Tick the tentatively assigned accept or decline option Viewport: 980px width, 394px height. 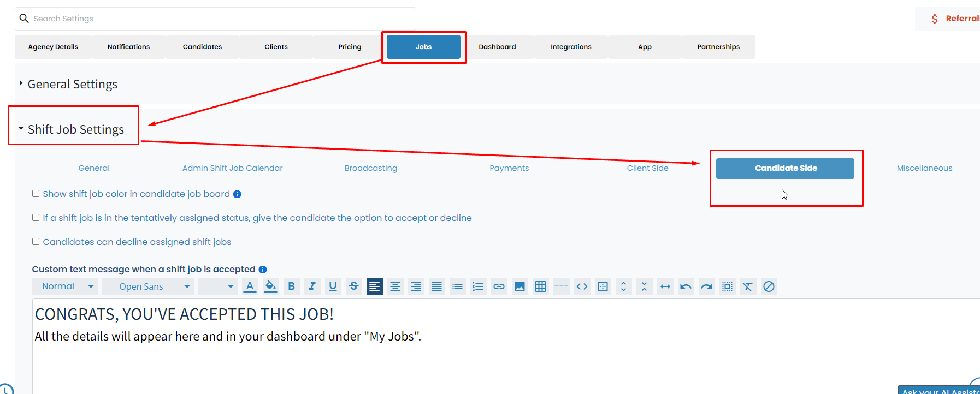[x=36, y=218]
